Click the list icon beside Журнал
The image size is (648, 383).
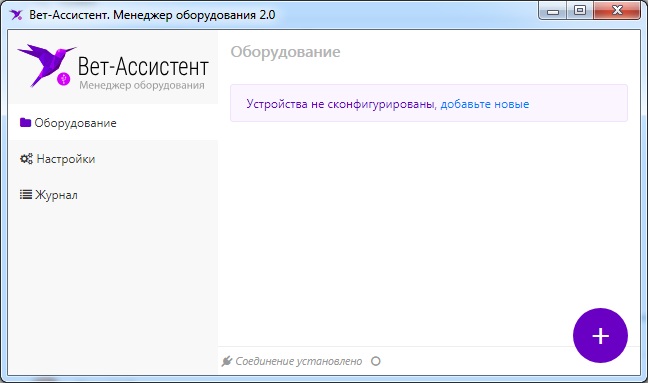26,194
